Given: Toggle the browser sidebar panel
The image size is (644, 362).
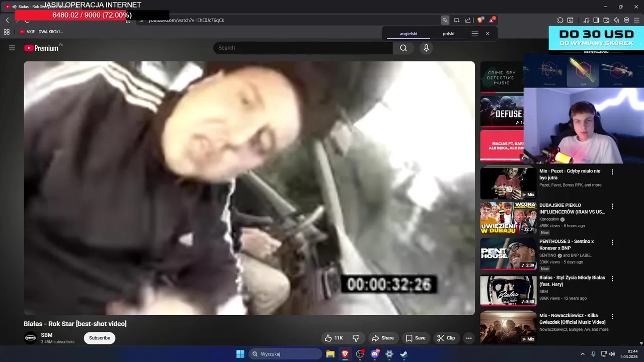Looking at the screenshot, I should pos(596,20).
